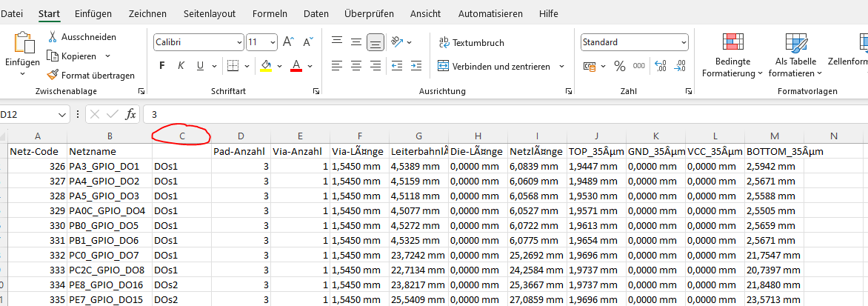Image resolution: width=868 pixels, height=306 pixels.
Task: Increase indent of cell content
Action: pyautogui.click(x=416, y=66)
